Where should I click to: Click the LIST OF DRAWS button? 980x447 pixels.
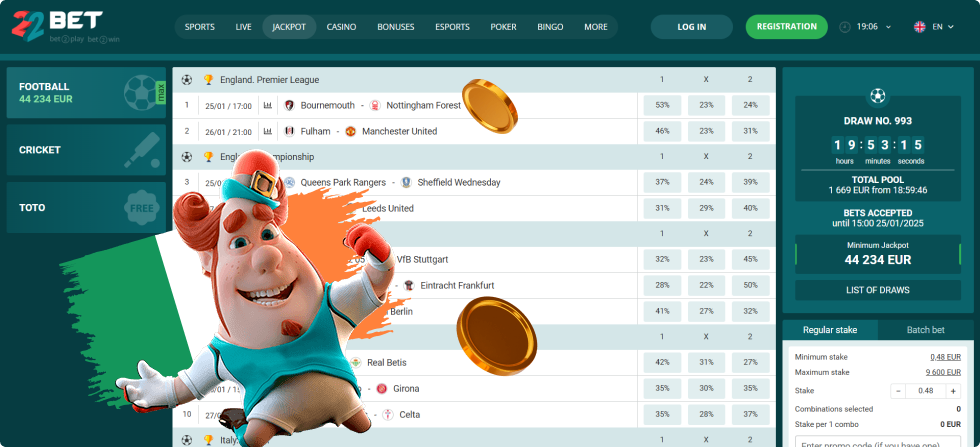click(878, 290)
